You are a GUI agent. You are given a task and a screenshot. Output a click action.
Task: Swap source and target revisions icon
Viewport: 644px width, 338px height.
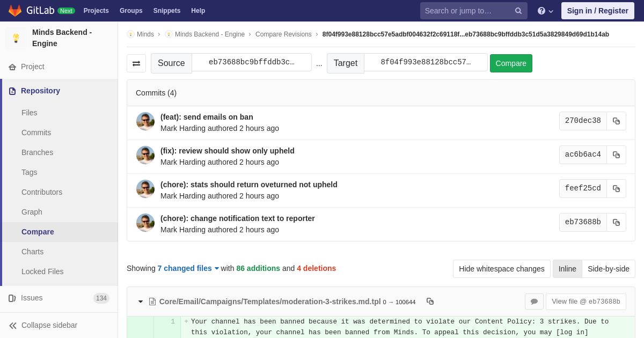pyautogui.click(x=136, y=63)
